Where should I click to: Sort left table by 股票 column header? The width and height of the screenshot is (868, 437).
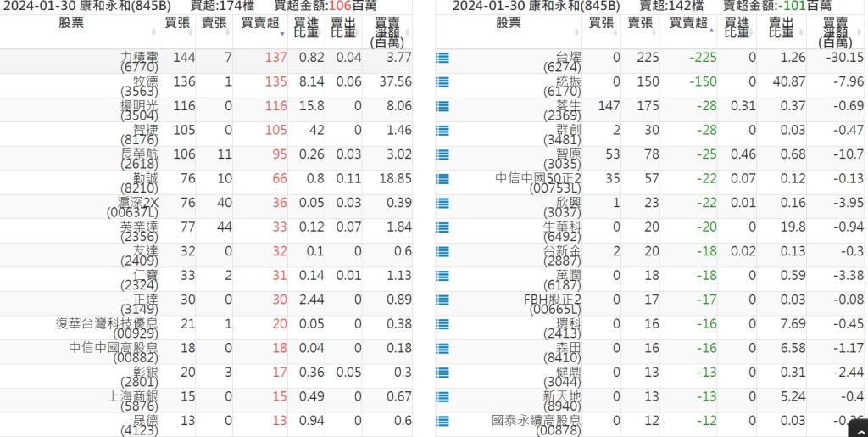coord(72,24)
